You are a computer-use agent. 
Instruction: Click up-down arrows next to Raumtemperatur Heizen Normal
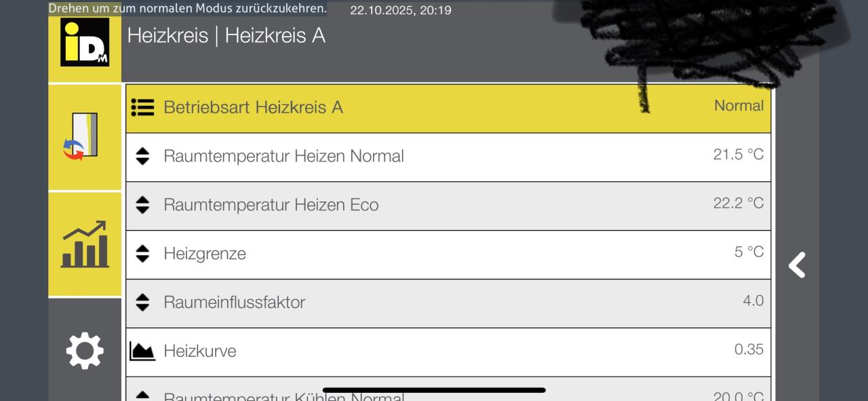tap(142, 156)
